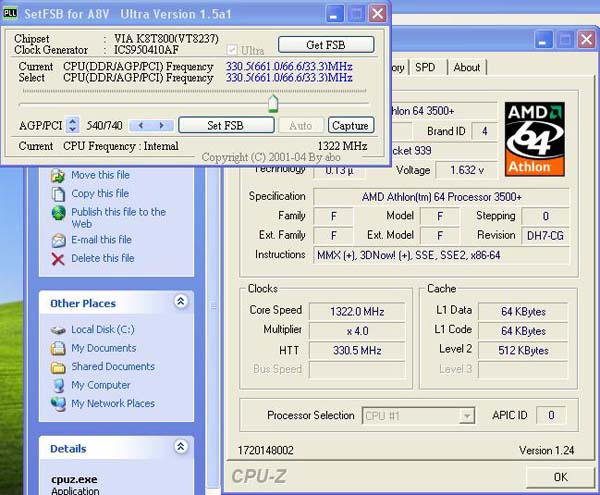Toggle the Ultra checkbox

[x=232, y=50]
